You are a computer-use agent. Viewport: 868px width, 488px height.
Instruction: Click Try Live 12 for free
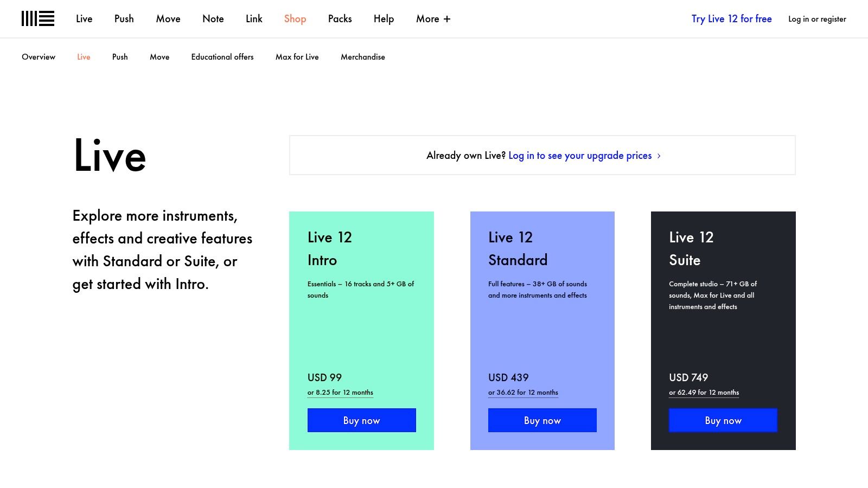tap(731, 19)
